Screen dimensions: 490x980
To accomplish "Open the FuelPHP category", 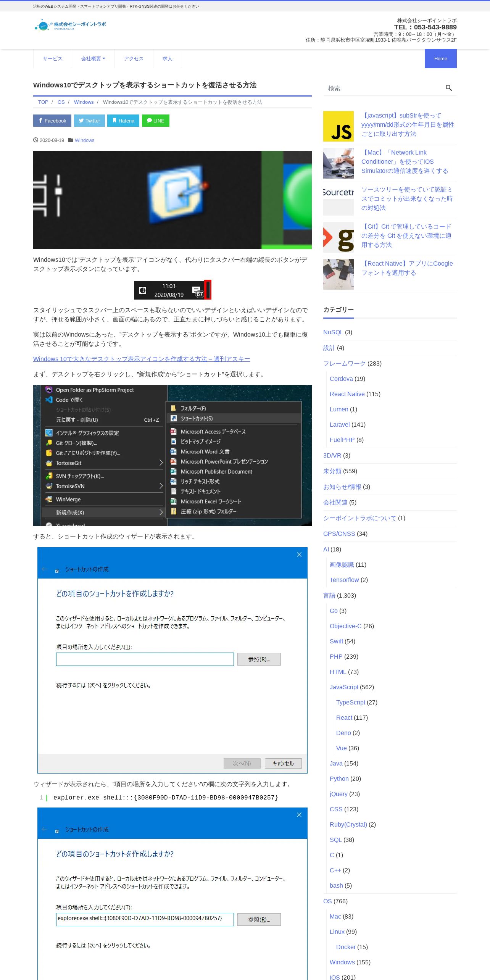I will (342, 440).
